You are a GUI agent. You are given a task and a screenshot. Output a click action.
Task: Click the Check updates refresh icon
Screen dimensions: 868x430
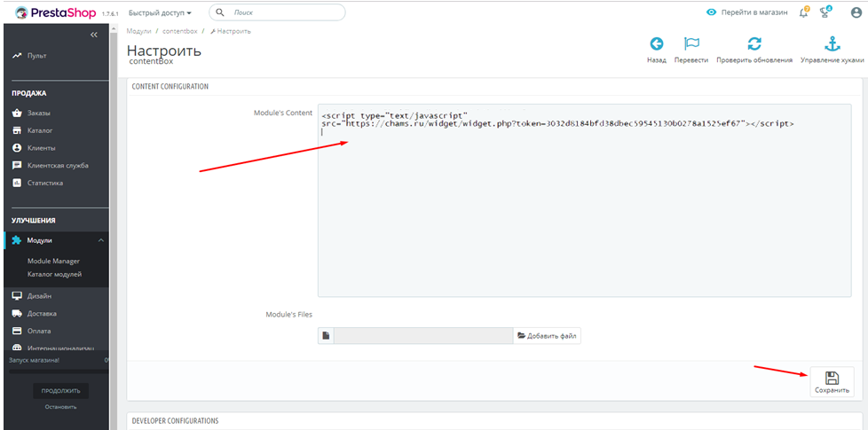(754, 44)
